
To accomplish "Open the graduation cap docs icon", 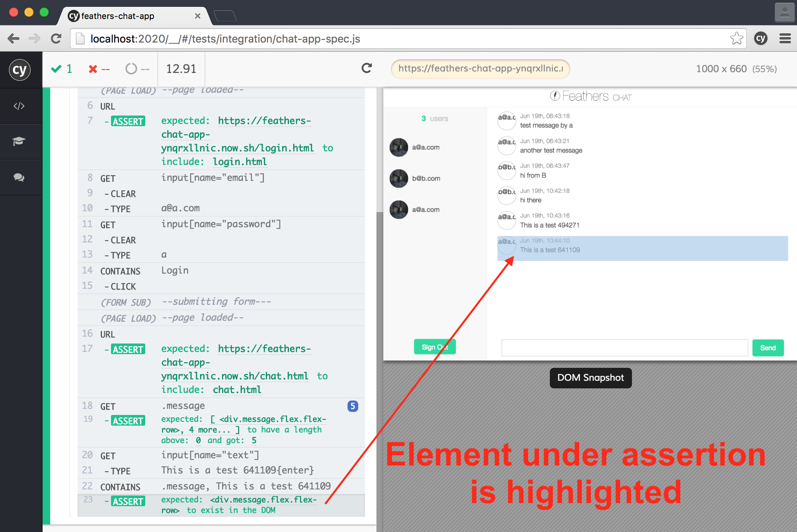I will tap(19, 141).
